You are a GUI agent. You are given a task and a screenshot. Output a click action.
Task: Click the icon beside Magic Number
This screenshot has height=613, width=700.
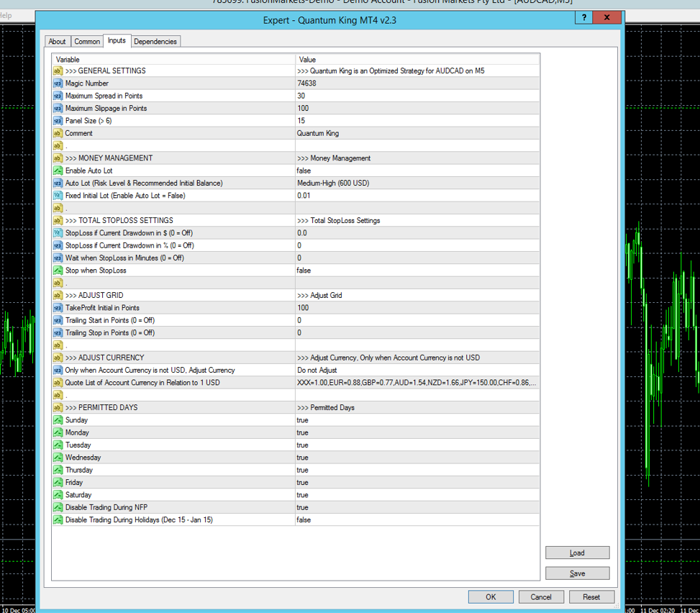tap(58, 83)
